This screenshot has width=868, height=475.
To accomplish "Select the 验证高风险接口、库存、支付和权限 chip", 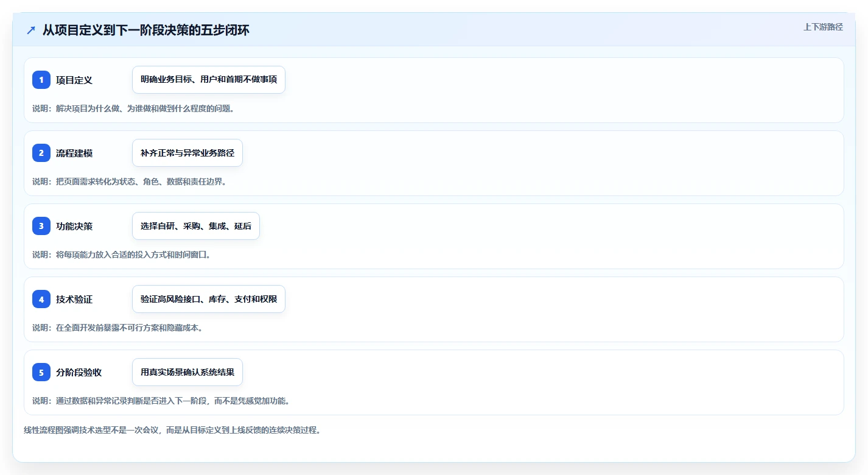I will [x=209, y=299].
